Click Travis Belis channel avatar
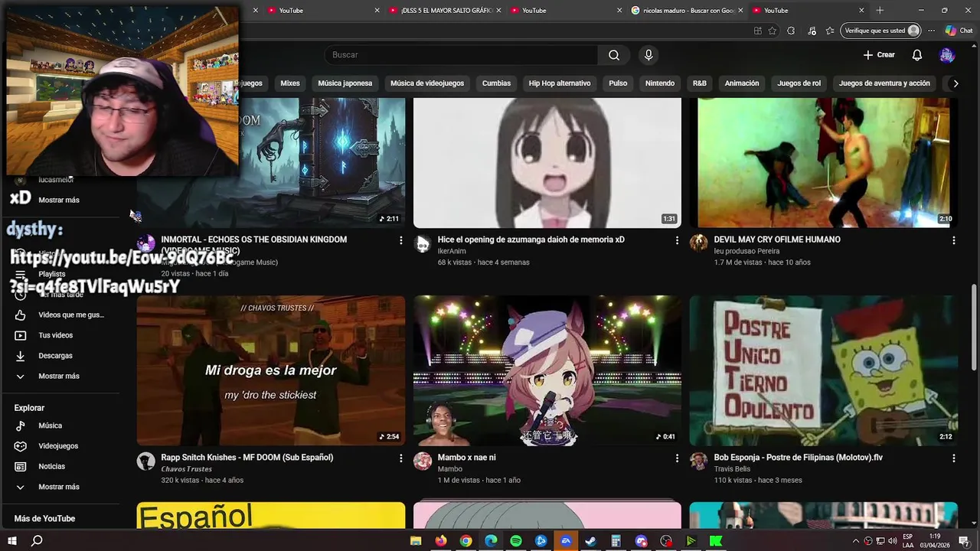980x551 pixels. (x=699, y=461)
